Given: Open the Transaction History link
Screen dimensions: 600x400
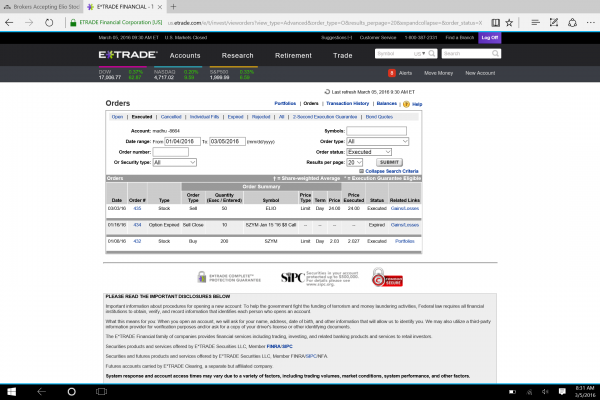Looking at the screenshot, I should 347,103.
